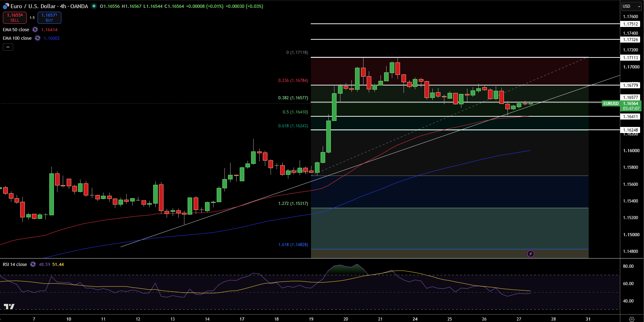This screenshot has height=322, width=644.
Task: Click the 1.272 (1.15317) Fibonacci level label
Action: click(293, 204)
